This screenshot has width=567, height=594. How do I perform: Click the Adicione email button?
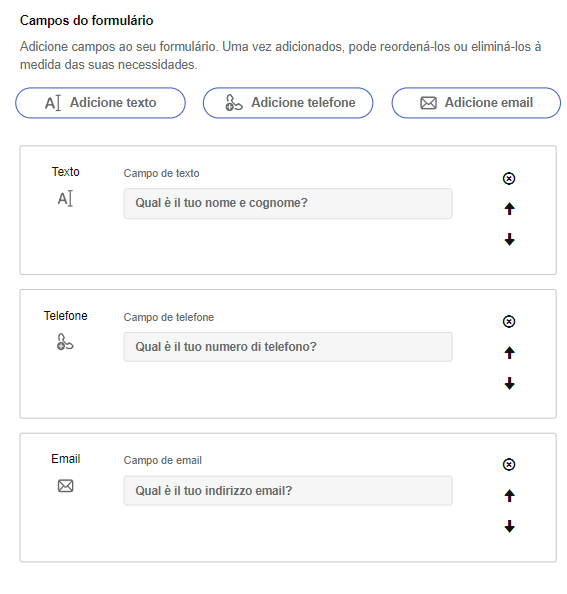point(476,103)
